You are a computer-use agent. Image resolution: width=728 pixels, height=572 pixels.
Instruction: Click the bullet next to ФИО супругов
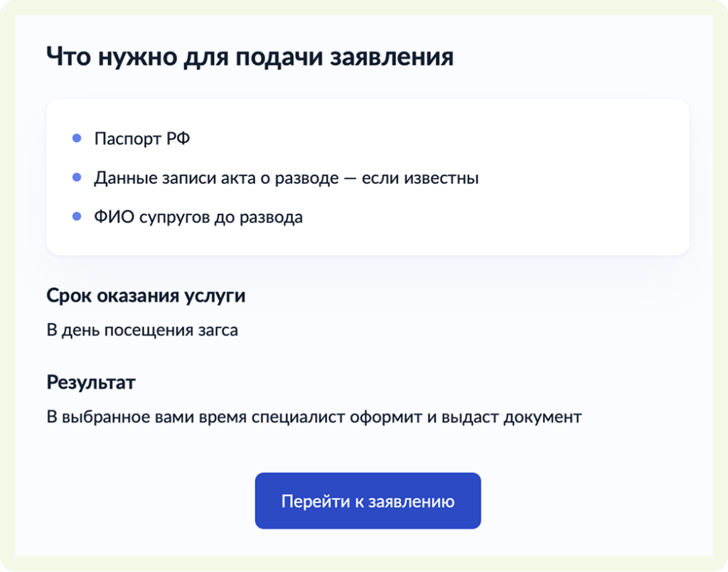[x=77, y=216]
